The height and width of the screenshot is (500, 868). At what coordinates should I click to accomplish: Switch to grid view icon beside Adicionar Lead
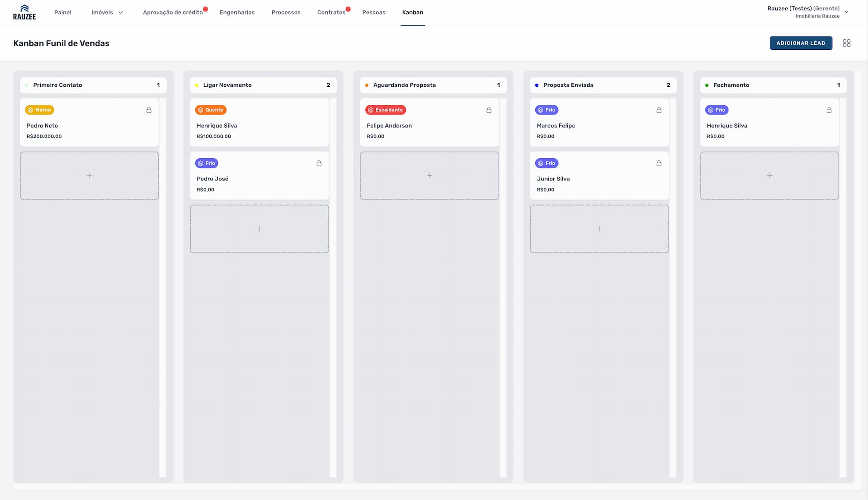point(846,43)
